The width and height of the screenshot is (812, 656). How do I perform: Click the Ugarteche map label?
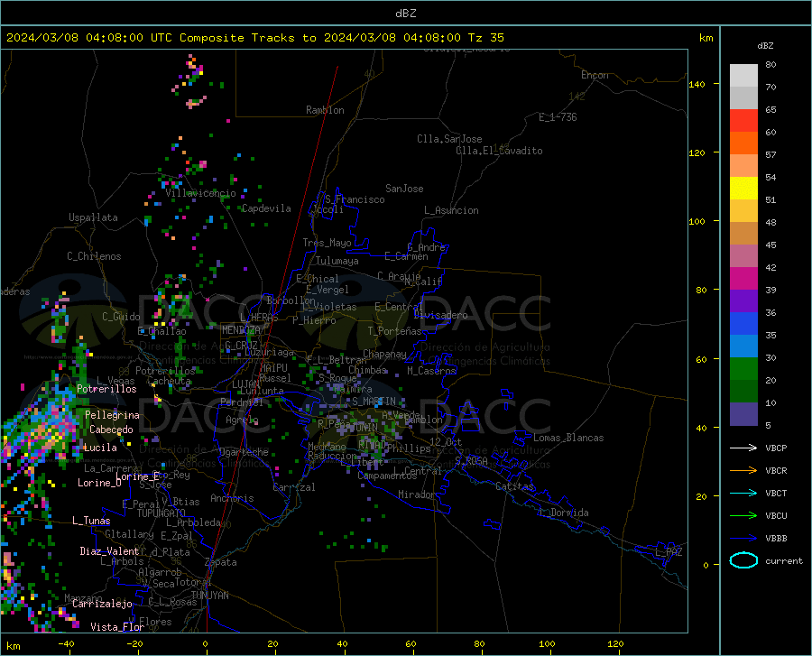(x=244, y=452)
